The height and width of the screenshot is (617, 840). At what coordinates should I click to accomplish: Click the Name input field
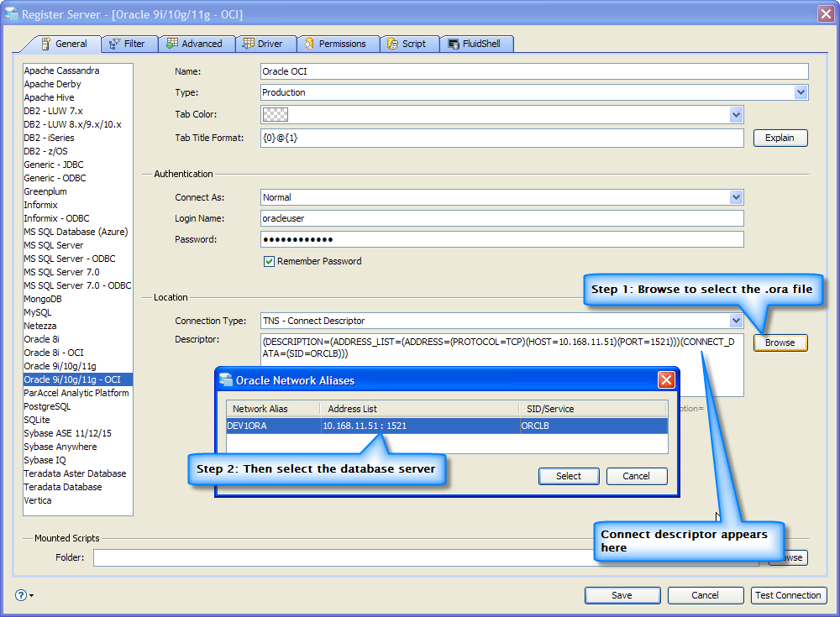pos(534,71)
